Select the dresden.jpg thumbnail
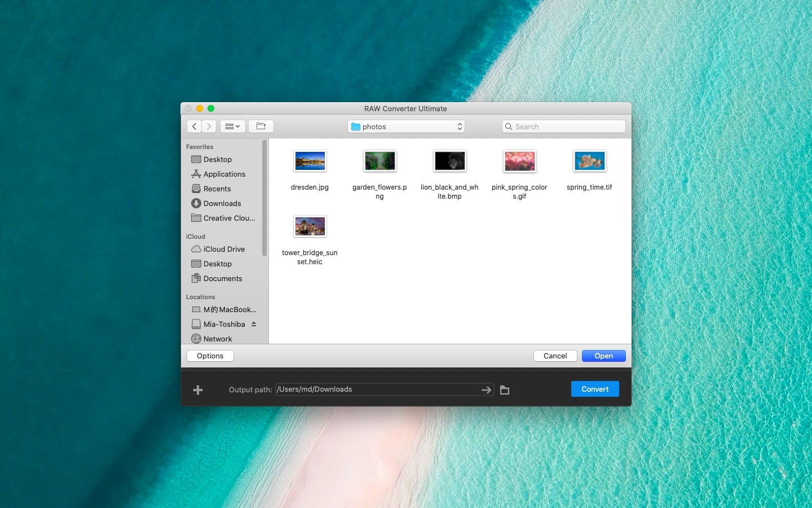812x508 pixels. 310,161
